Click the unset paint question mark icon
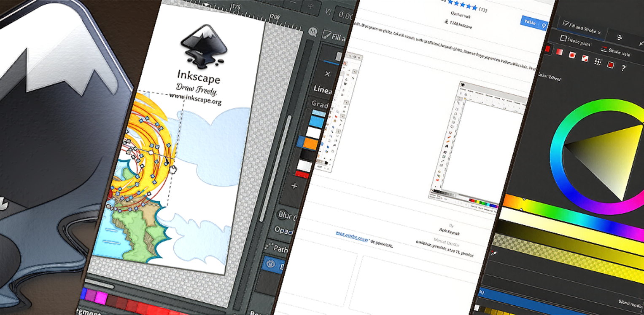Image resolution: width=644 pixels, height=315 pixels. [623, 67]
